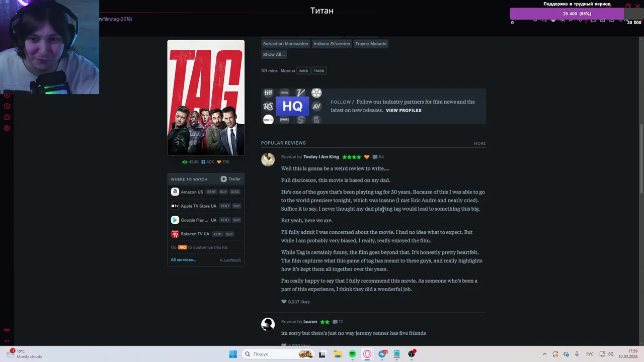This screenshot has height=362, width=644.
Task: Open the highlighted HQ partner profile icon
Action: click(292, 106)
